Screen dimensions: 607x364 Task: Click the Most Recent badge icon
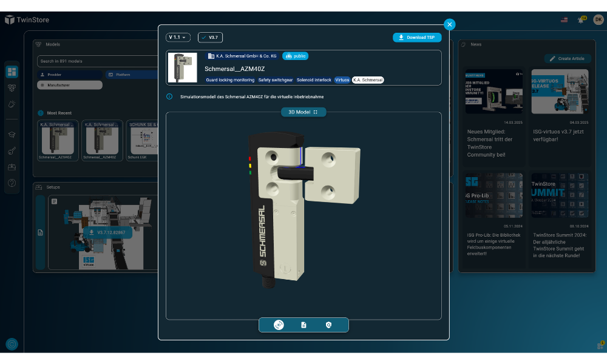(41, 113)
